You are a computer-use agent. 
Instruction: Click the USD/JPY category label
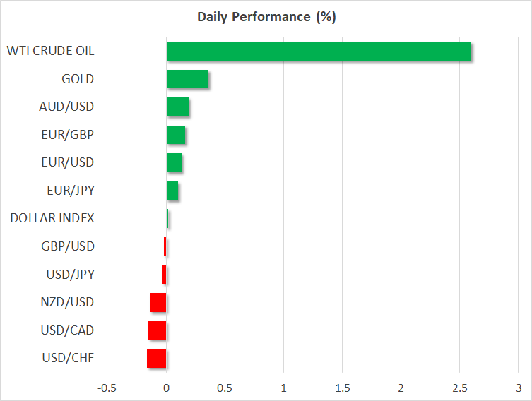click(69, 274)
